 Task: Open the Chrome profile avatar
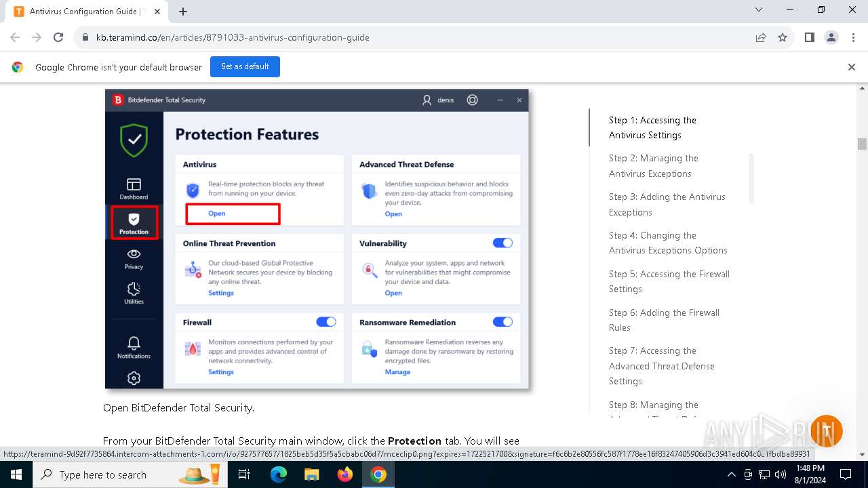click(831, 37)
